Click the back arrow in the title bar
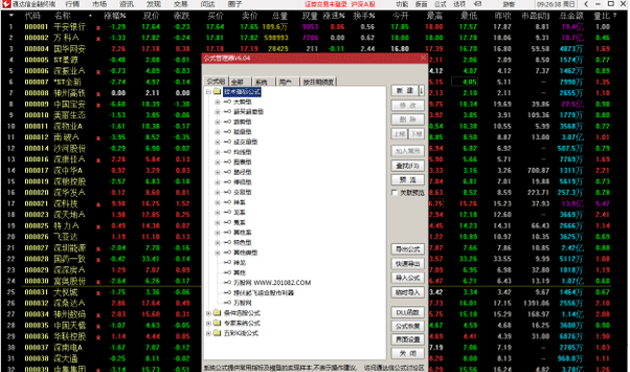630x372 pixels. tap(586, 4)
